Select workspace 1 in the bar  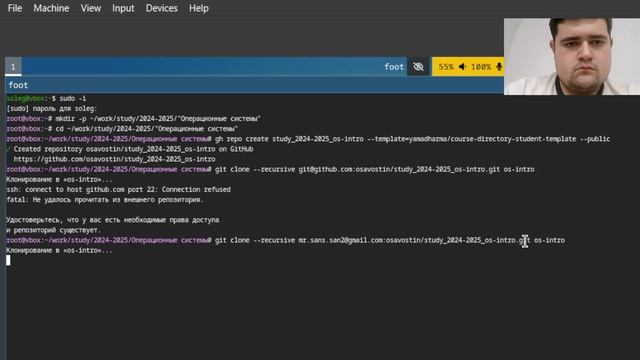[13, 67]
